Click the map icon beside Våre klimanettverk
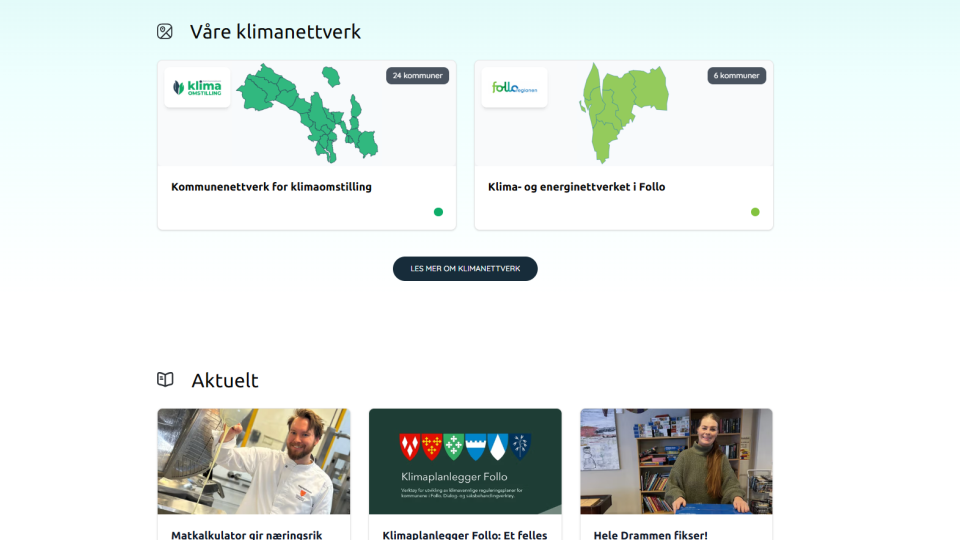The height and width of the screenshot is (540, 960). pos(165,32)
